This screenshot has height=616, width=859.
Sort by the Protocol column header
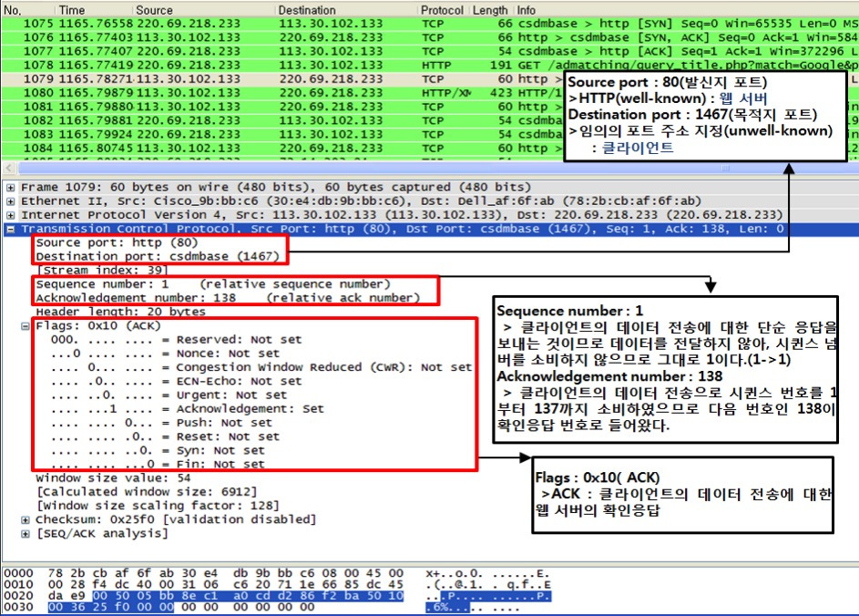[x=443, y=10]
